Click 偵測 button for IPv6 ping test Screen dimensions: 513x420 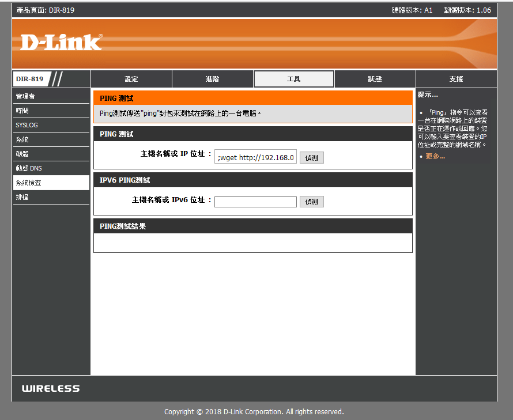311,202
